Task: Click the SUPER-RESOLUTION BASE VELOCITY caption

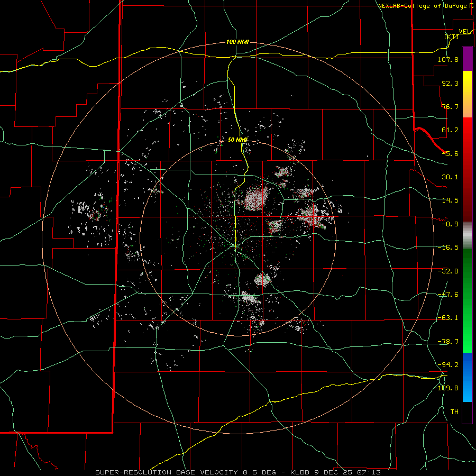Action: [168, 472]
